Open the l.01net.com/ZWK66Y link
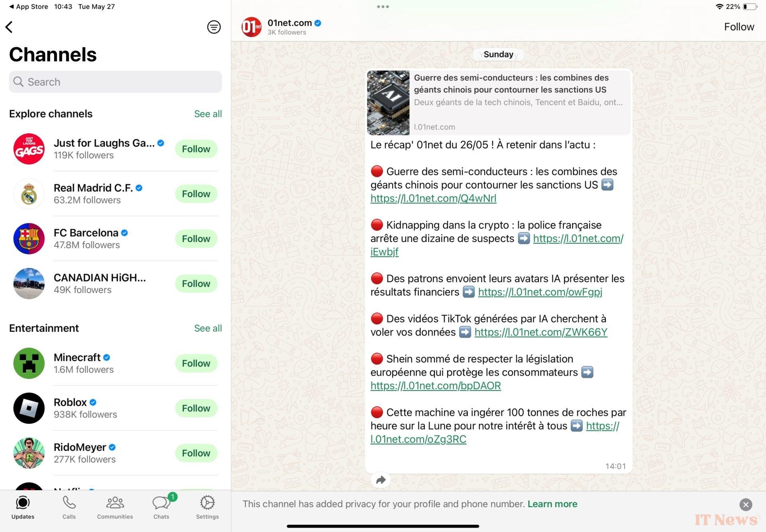This screenshot has width=766, height=532. [x=541, y=332]
